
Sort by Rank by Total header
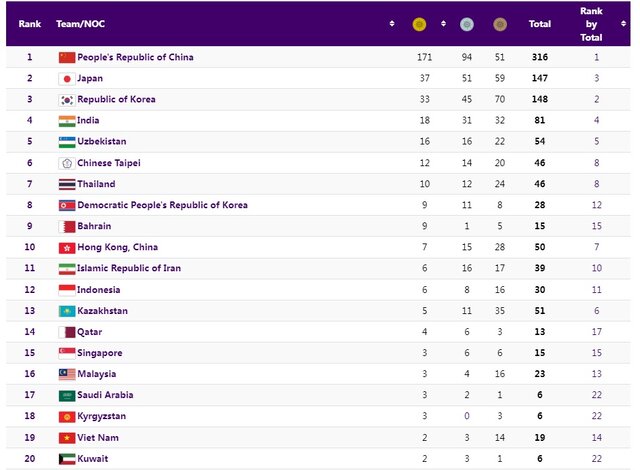click(x=591, y=24)
